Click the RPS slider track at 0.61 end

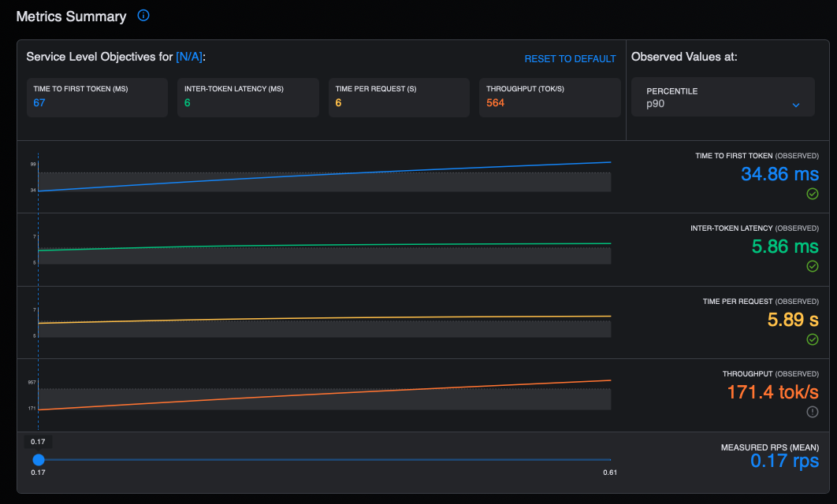click(609, 460)
